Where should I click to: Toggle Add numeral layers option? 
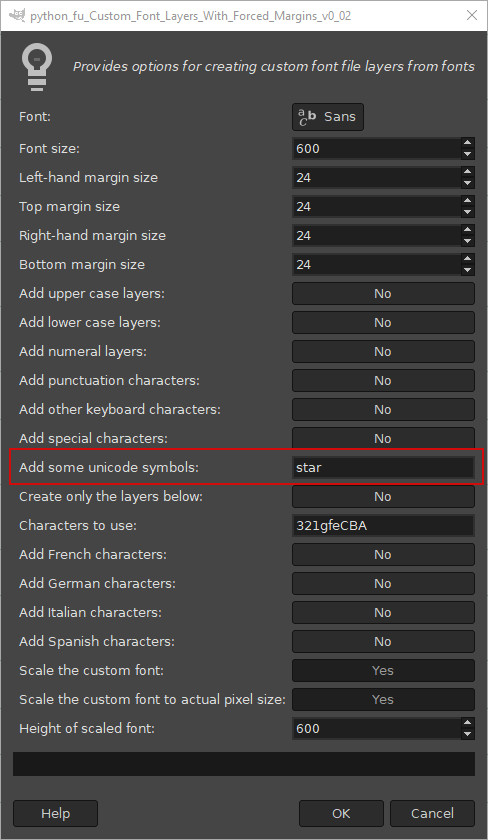(x=383, y=351)
